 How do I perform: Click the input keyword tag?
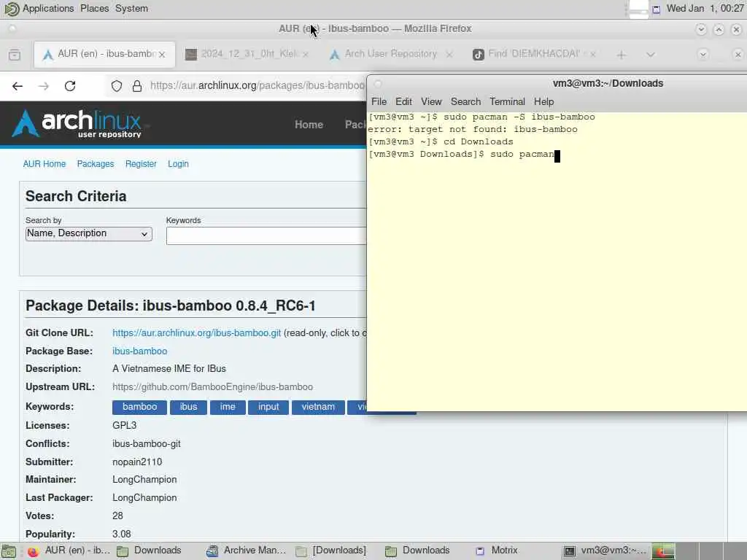coord(268,407)
